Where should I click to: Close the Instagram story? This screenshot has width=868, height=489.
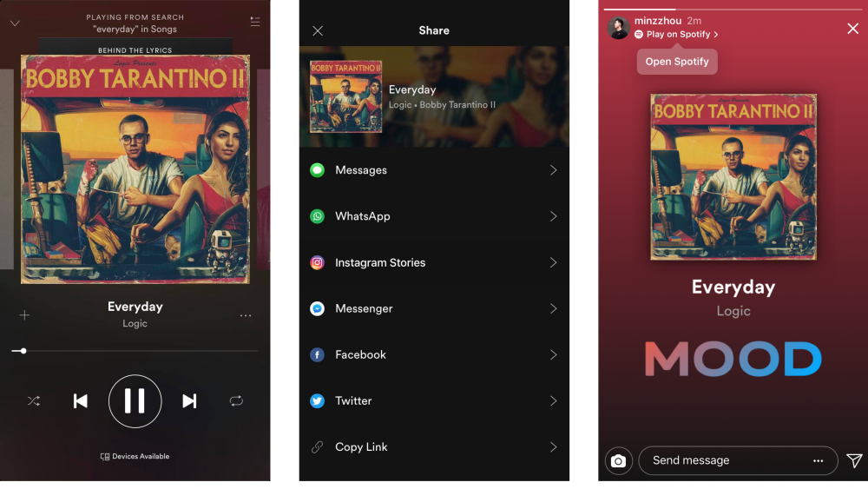pyautogui.click(x=852, y=29)
